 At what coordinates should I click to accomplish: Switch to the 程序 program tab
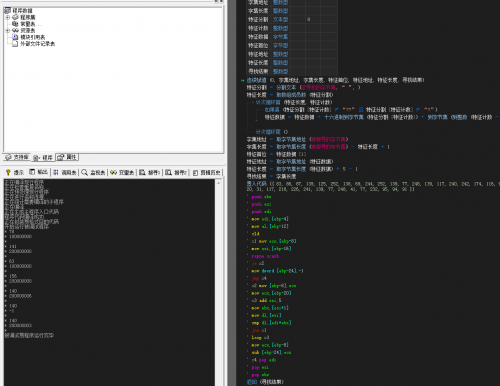[x=43, y=158]
